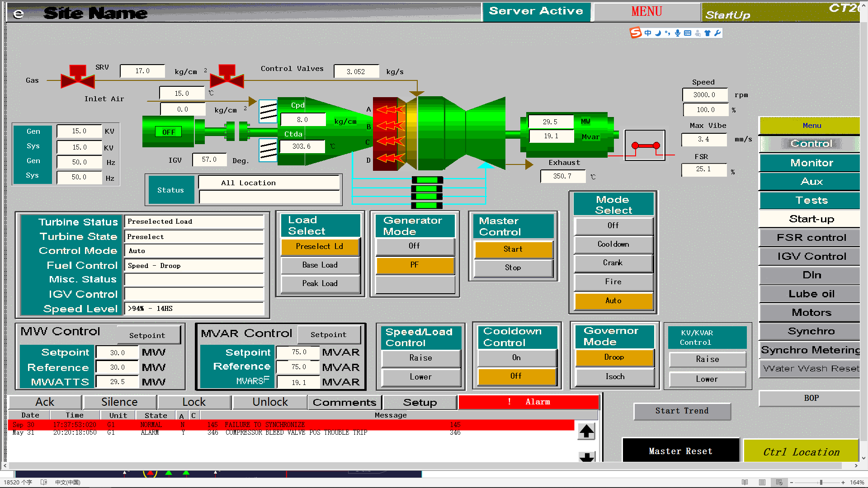The image size is (868, 488).
Task: Open the Monitor screen from side menu
Action: (811, 163)
